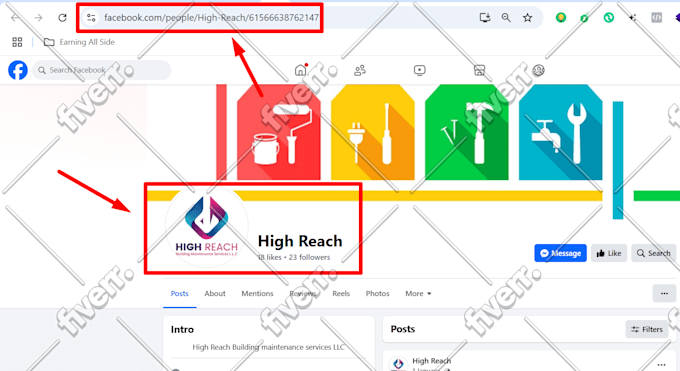The image size is (680, 371).
Task: Switch to the Photos tab
Action: [377, 294]
